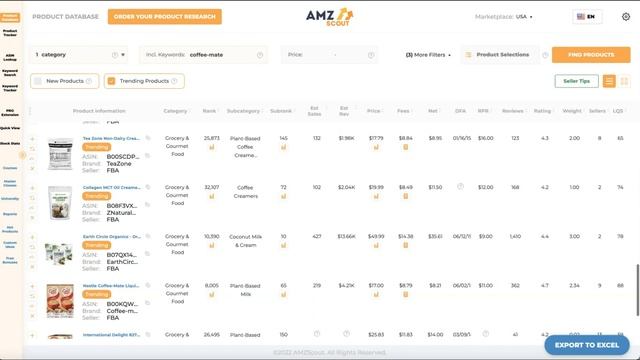The height and width of the screenshot is (360, 640).
Task: Click the Order Your Product Research button
Action: click(x=165, y=17)
